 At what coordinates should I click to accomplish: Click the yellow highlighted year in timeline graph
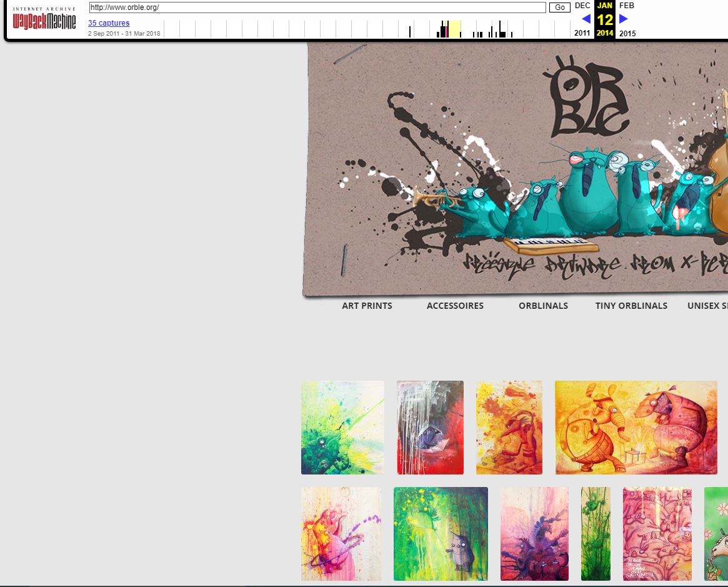click(x=454, y=29)
